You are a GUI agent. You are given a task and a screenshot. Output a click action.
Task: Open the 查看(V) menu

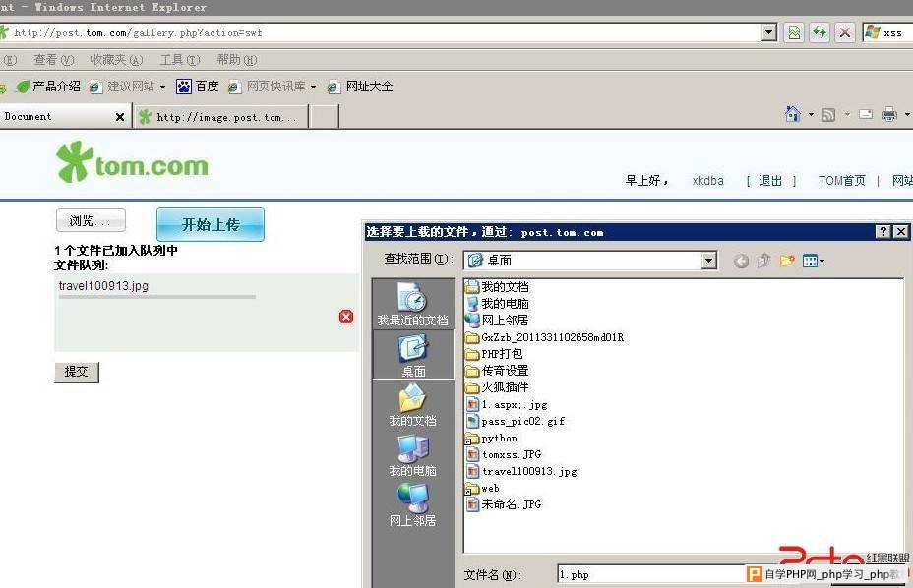[x=53, y=59]
